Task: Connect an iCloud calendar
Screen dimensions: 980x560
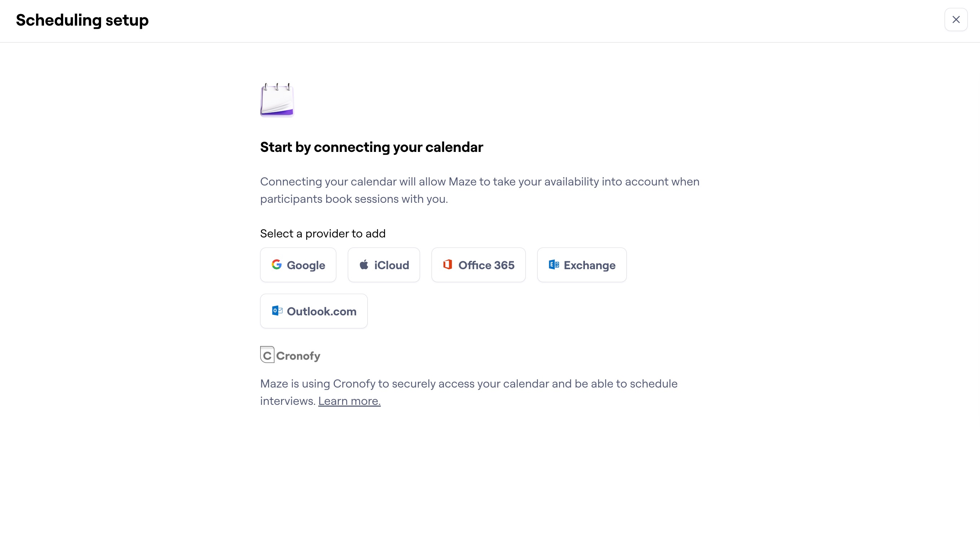Action: coord(384,264)
